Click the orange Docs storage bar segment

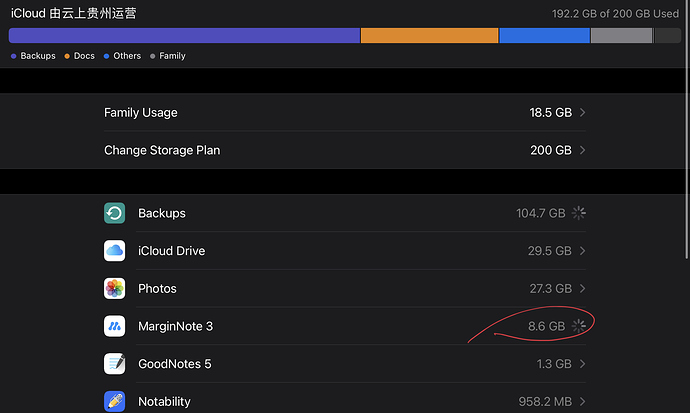pyautogui.click(x=429, y=36)
